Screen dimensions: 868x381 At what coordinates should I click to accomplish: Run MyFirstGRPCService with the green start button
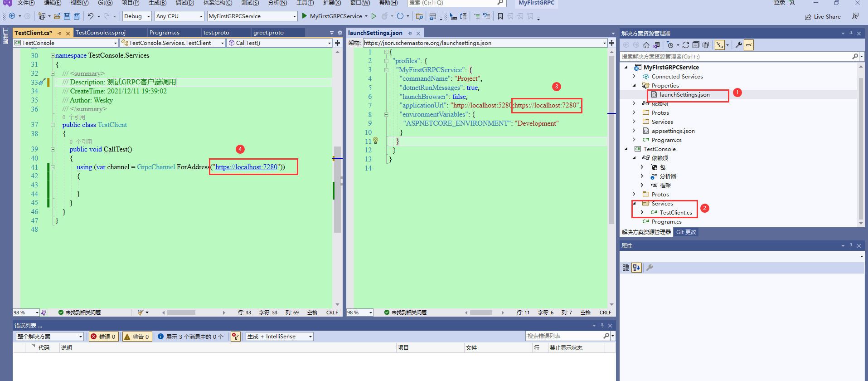click(335, 16)
